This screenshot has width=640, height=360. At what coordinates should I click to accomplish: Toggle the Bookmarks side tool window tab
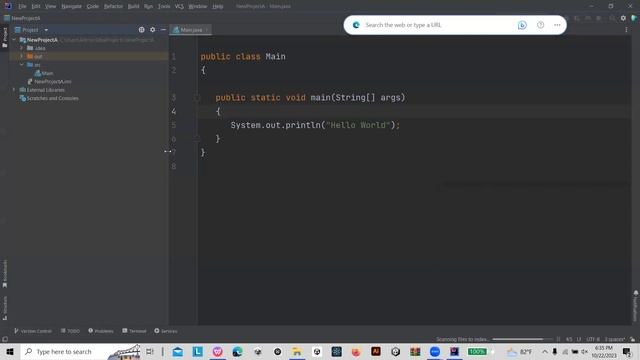(x=4, y=273)
